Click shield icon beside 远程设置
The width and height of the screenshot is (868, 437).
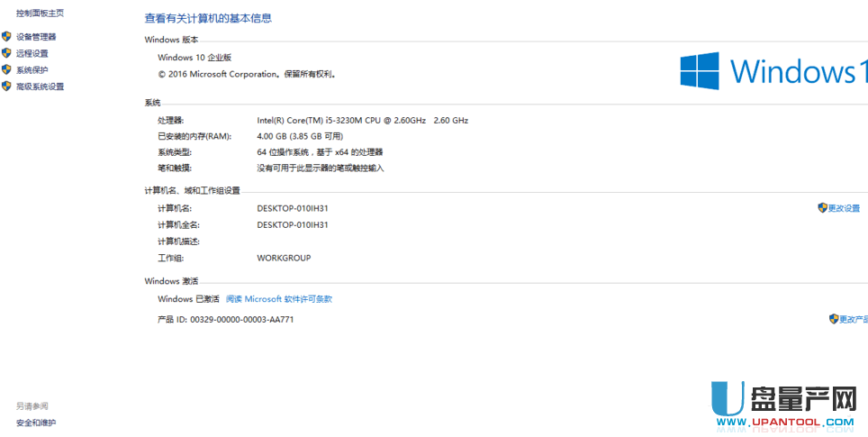click(x=6, y=53)
